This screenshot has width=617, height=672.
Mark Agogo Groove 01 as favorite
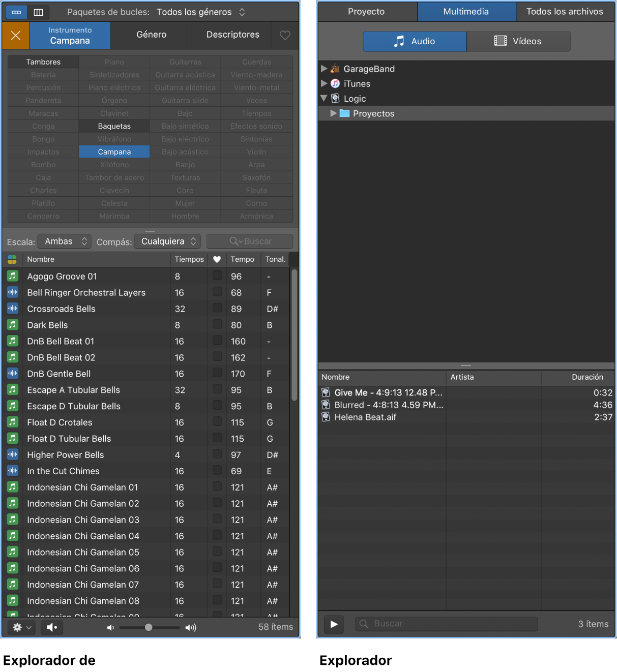coord(217,275)
